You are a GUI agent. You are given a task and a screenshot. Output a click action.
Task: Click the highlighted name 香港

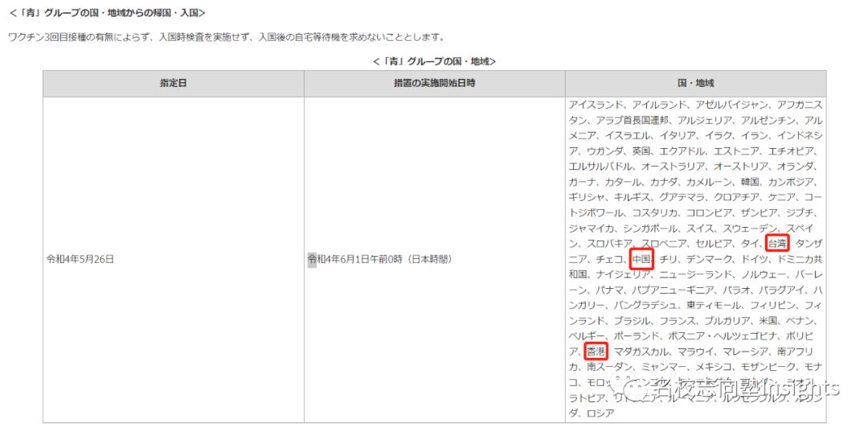[596, 351]
